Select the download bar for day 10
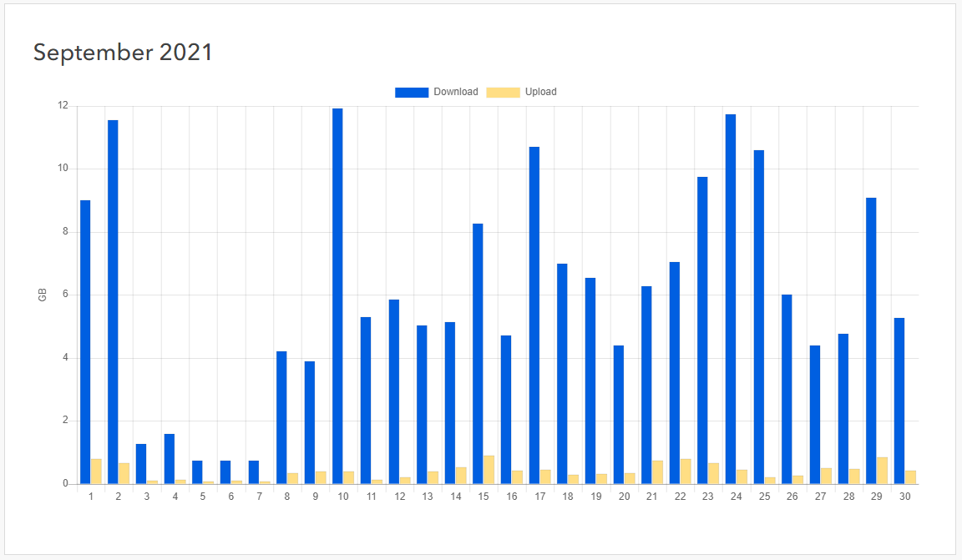This screenshot has height=560, width=962. [x=337, y=296]
